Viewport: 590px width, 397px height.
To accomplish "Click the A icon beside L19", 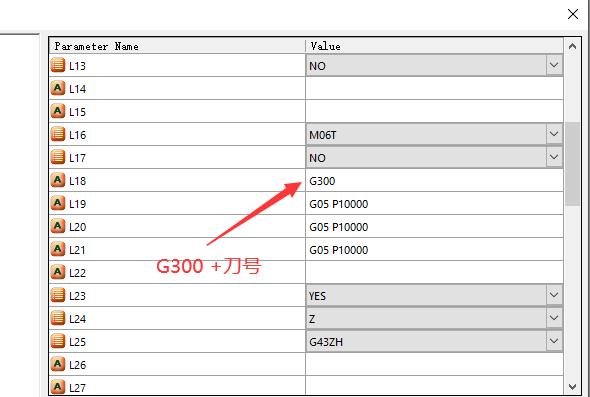I will (58, 203).
